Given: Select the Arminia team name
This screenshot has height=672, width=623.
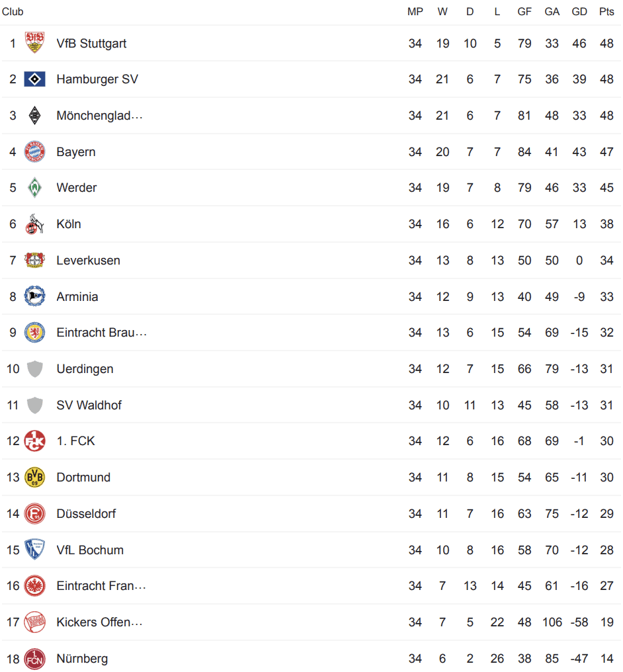Looking at the screenshot, I should point(77,296).
